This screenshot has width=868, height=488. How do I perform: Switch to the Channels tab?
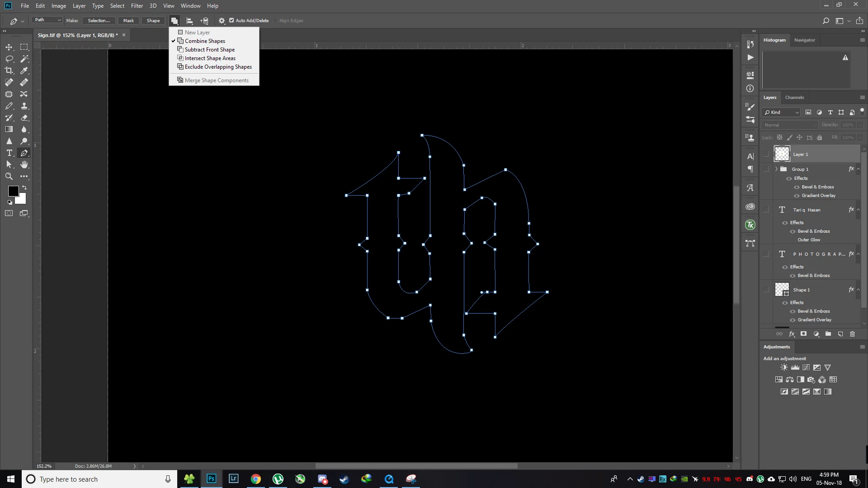[794, 98]
